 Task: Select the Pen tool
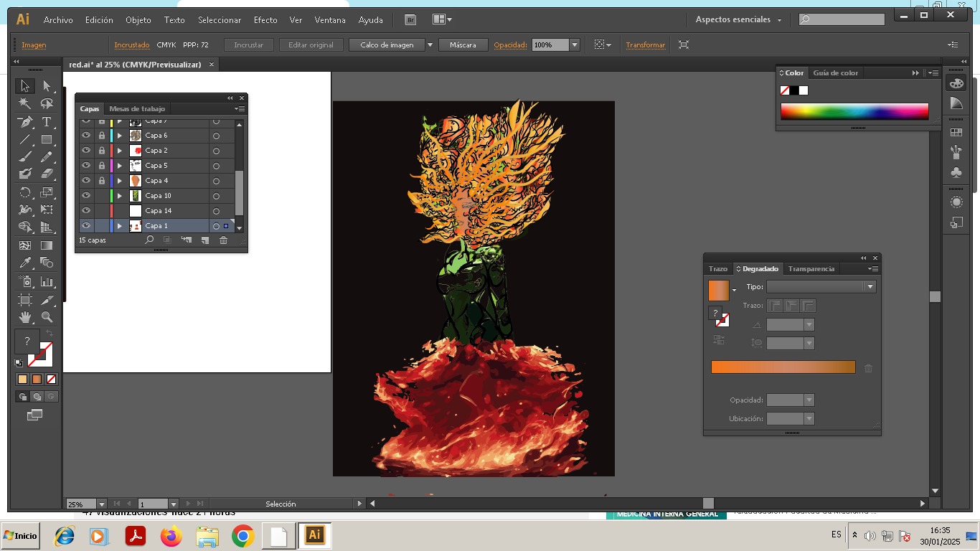pos(25,122)
